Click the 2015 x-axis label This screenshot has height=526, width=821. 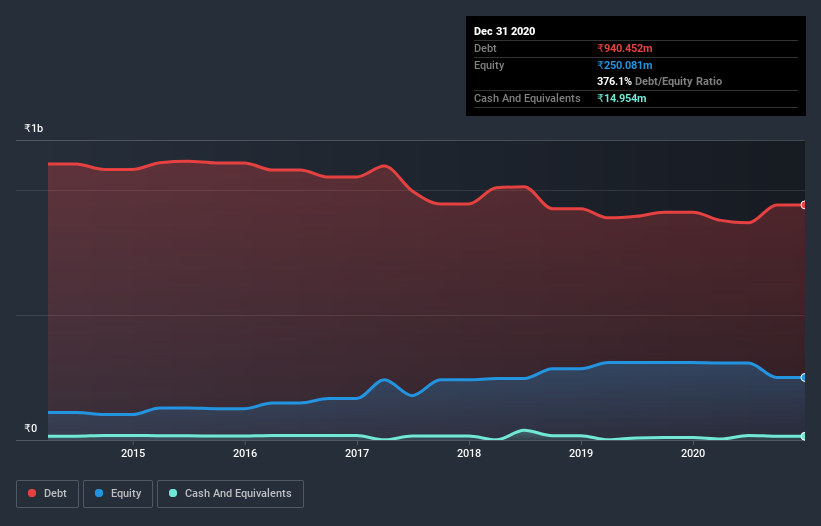point(133,453)
